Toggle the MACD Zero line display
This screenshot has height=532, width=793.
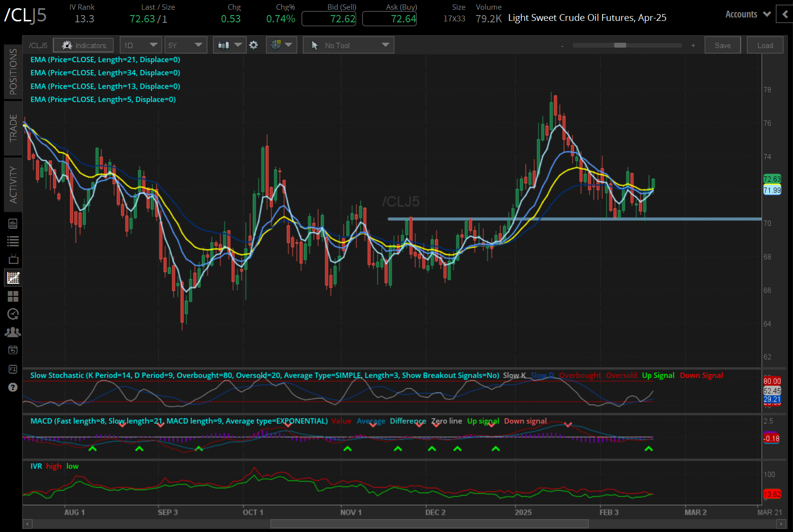(446, 421)
